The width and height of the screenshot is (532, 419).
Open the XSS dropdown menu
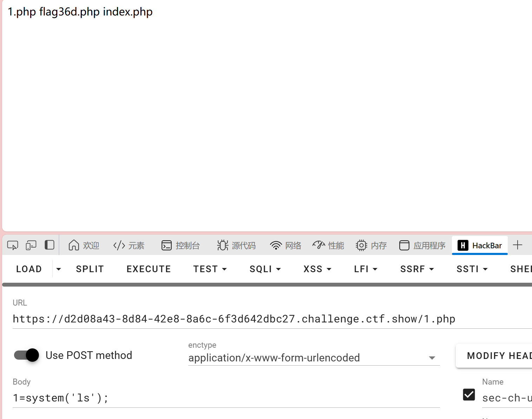(x=317, y=269)
